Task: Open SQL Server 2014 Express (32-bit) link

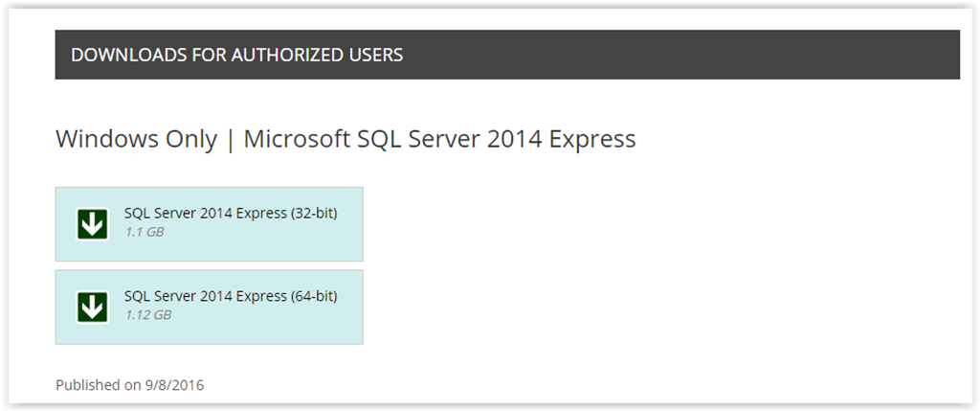Action: (231, 214)
